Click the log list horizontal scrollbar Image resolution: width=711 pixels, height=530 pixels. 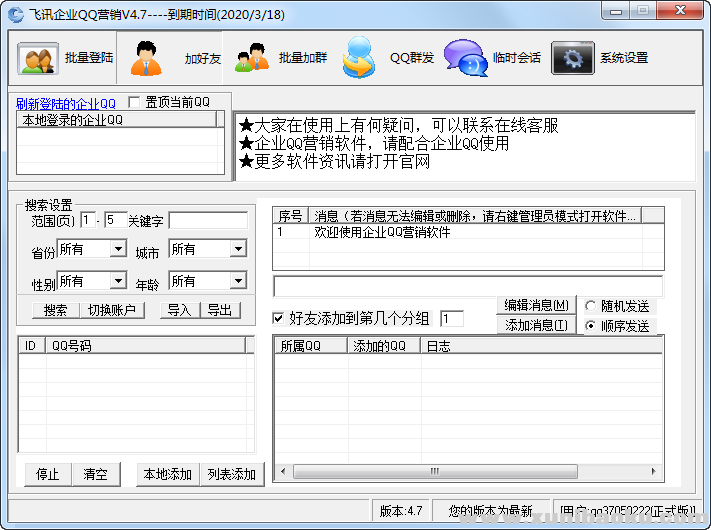tap(432, 471)
